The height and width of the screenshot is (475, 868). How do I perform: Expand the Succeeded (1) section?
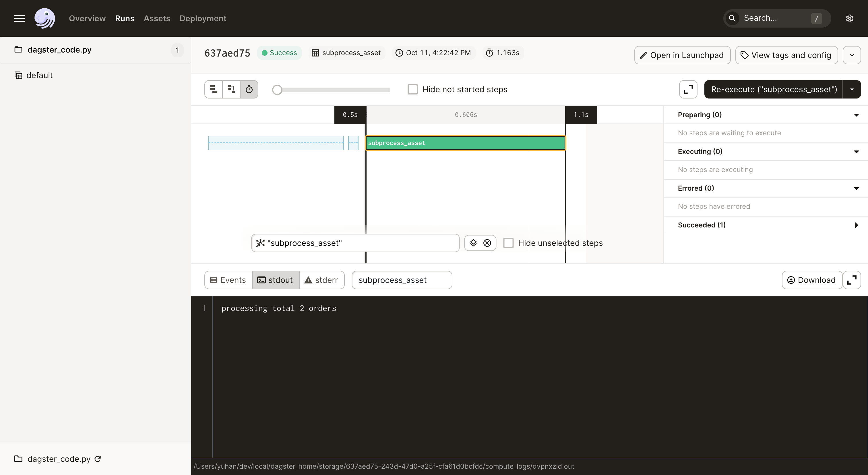point(856,225)
